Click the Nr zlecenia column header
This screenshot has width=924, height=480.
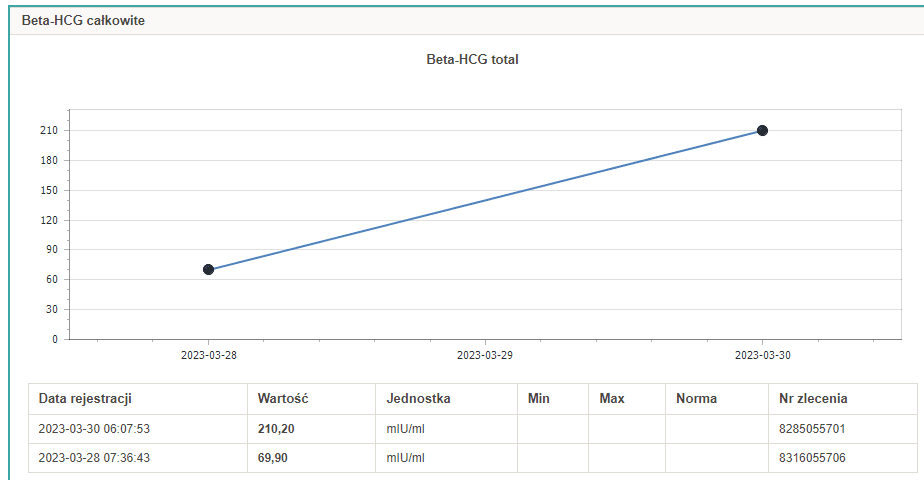pyautogui.click(x=813, y=399)
